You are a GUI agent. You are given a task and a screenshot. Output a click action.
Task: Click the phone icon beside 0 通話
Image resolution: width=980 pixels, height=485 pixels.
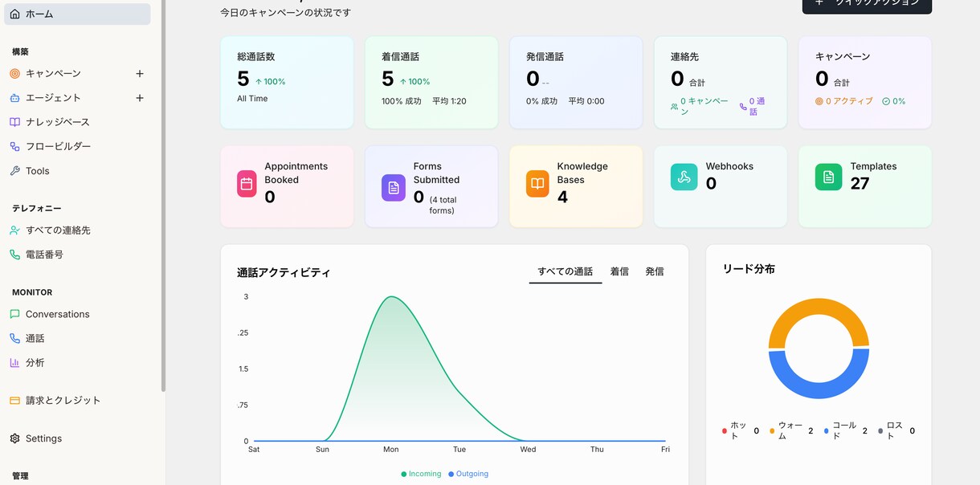point(743,107)
